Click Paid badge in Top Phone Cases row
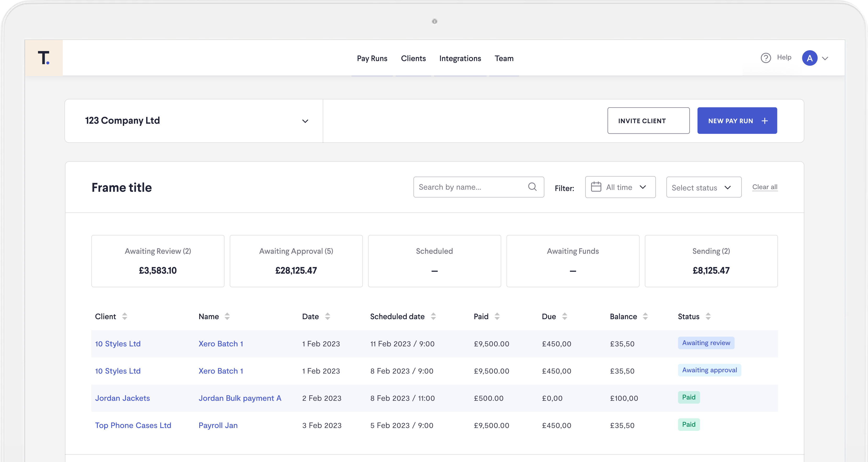 click(x=689, y=425)
